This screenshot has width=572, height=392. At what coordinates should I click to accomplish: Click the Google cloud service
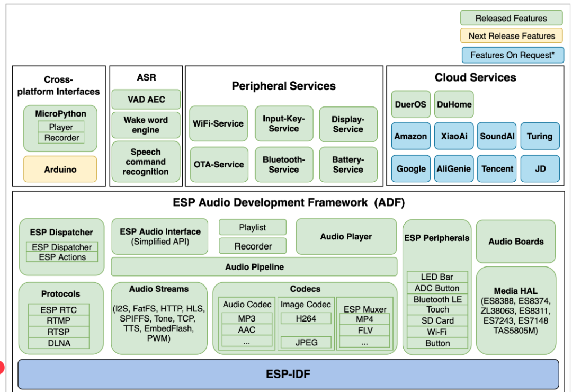(x=411, y=168)
